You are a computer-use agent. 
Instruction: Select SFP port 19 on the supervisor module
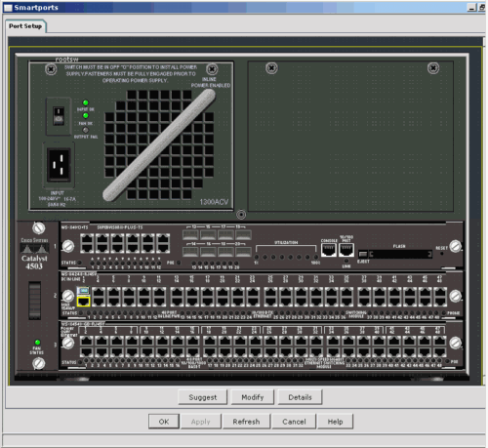(x=243, y=234)
